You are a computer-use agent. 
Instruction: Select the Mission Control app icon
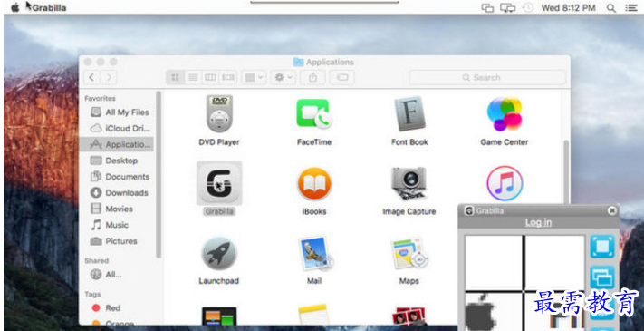[219, 316]
